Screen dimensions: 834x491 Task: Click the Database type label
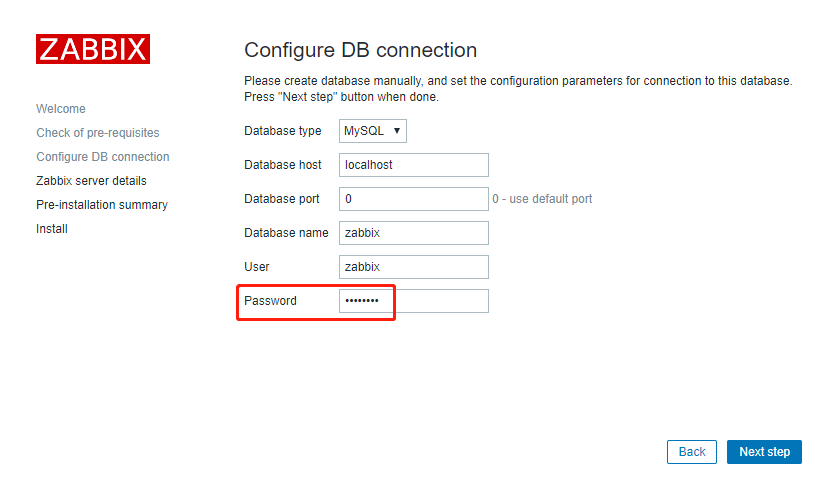(282, 131)
